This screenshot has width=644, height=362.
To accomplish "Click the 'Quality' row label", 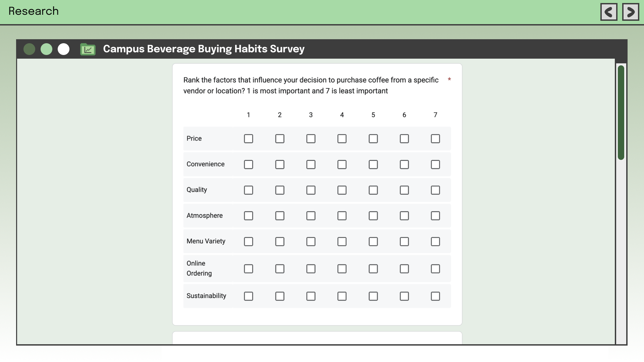I will (x=197, y=190).
